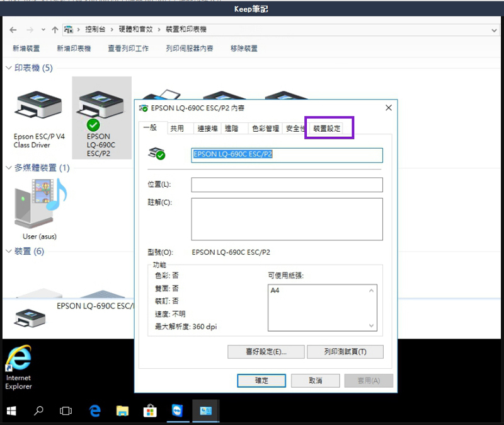Select User (asus) multimedia device
The image size is (504, 425).
[40, 210]
